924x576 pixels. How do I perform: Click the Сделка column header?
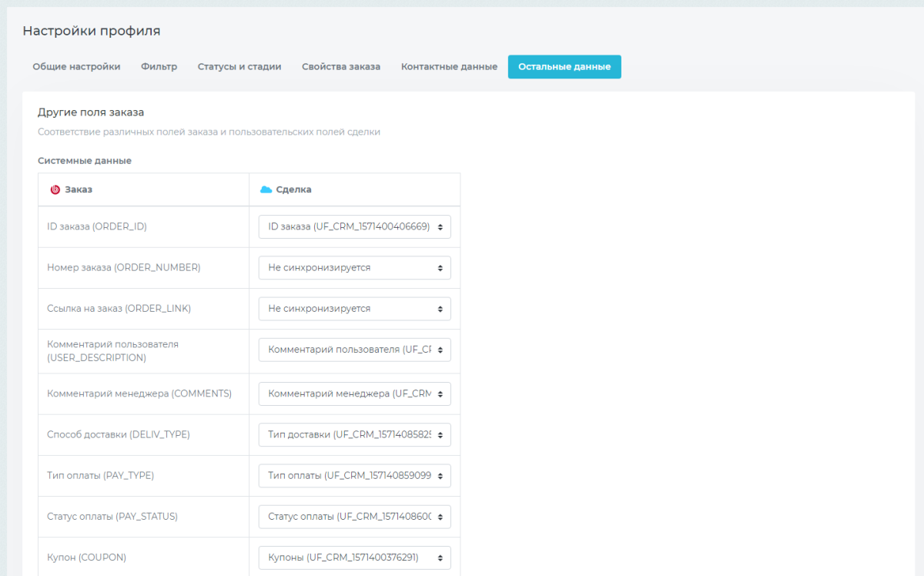tap(293, 189)
